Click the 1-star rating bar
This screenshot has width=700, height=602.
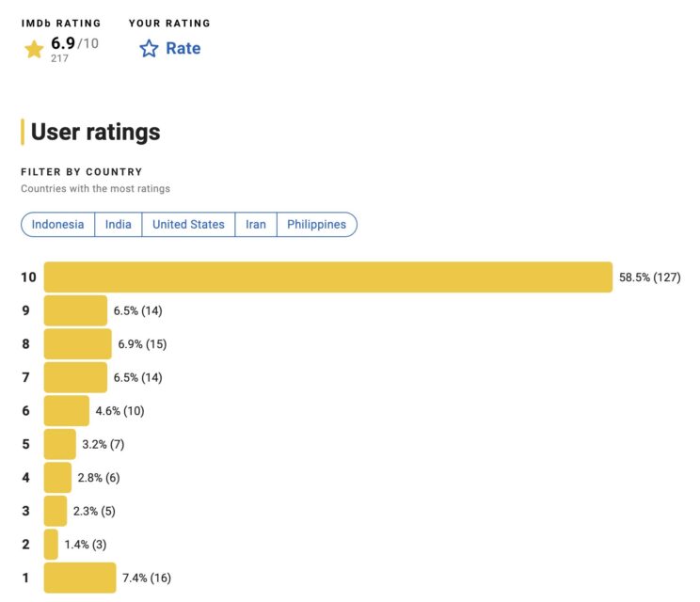coord(80,578)
